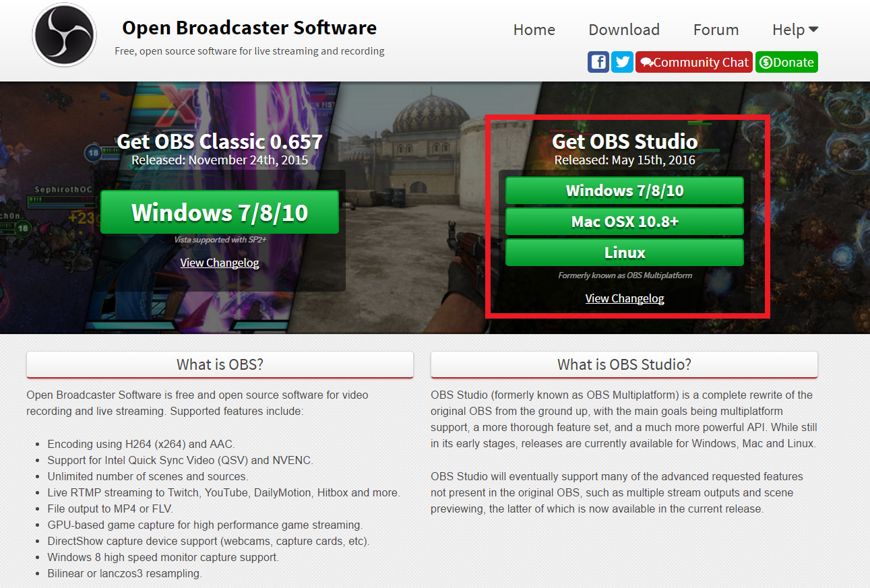Open Community Chat
870x588 pixels.
click(693, 62)
